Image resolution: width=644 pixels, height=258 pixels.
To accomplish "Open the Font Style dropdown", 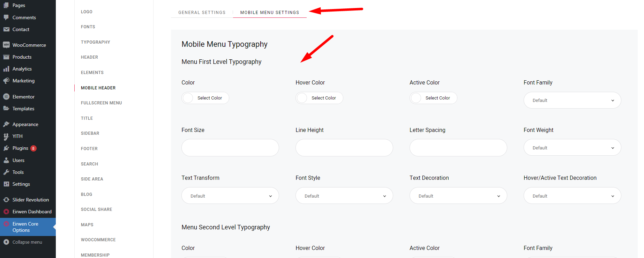I will [344, 196].
